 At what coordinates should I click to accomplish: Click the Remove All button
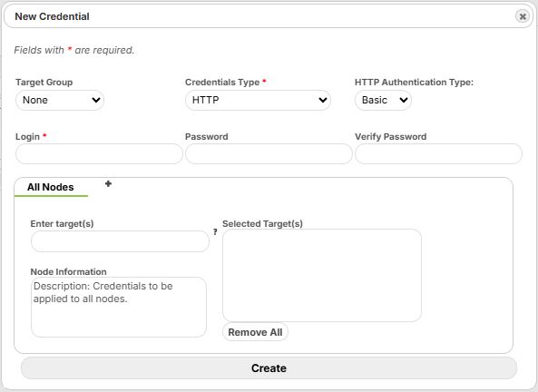(255, 332)
